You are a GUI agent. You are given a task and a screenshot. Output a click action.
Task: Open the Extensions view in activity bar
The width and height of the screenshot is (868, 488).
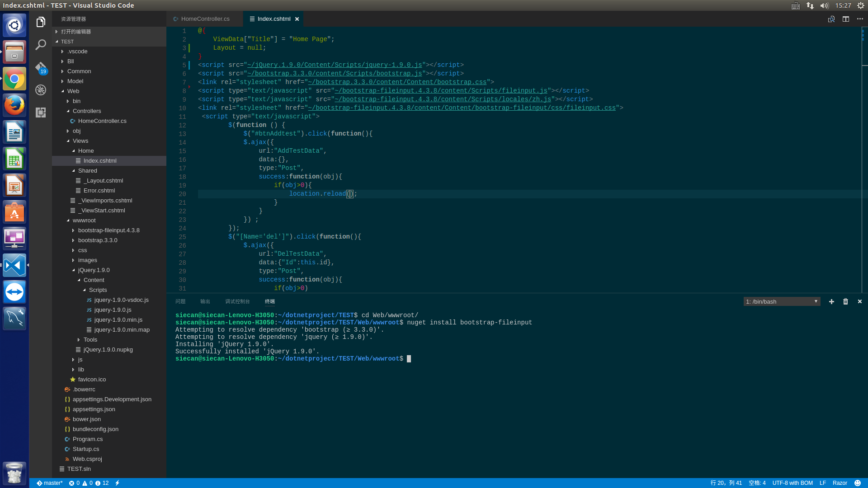[41, 113]
